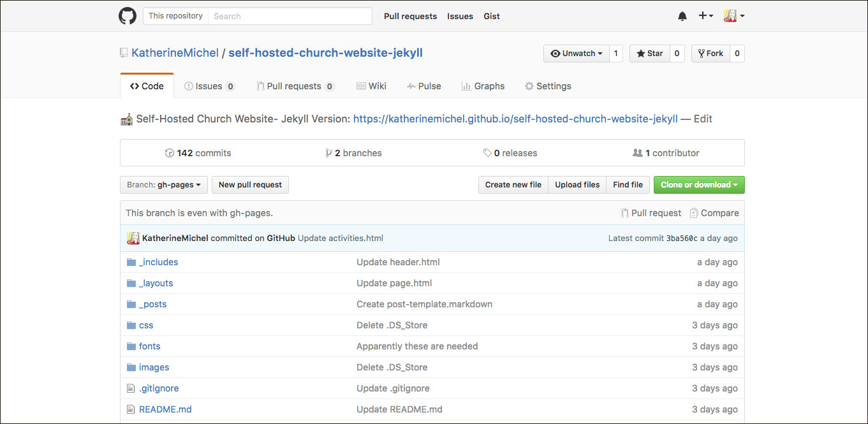Screen dimensions: 868x424
Task: Click the file icon beside .gitignore
Action: coord(131,388)
